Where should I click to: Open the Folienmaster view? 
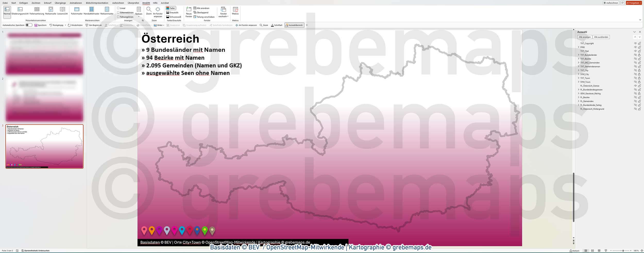(76, 11)
